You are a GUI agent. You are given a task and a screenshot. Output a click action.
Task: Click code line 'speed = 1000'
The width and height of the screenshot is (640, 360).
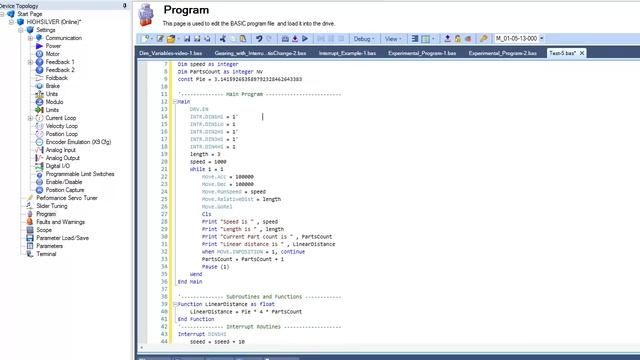208,162
